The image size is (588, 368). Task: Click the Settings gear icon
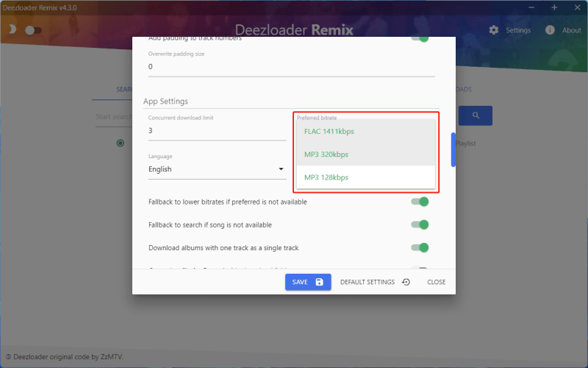click(494, 30)
